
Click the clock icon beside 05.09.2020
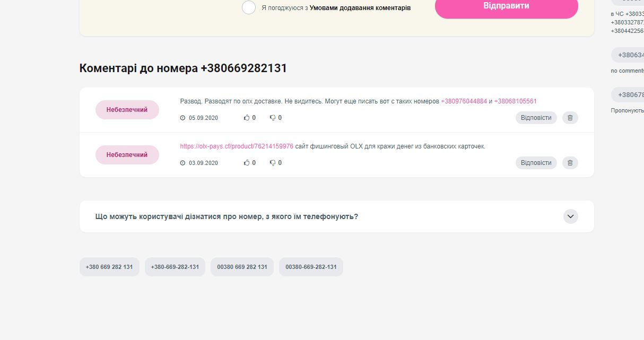click(x=183, y=118)
